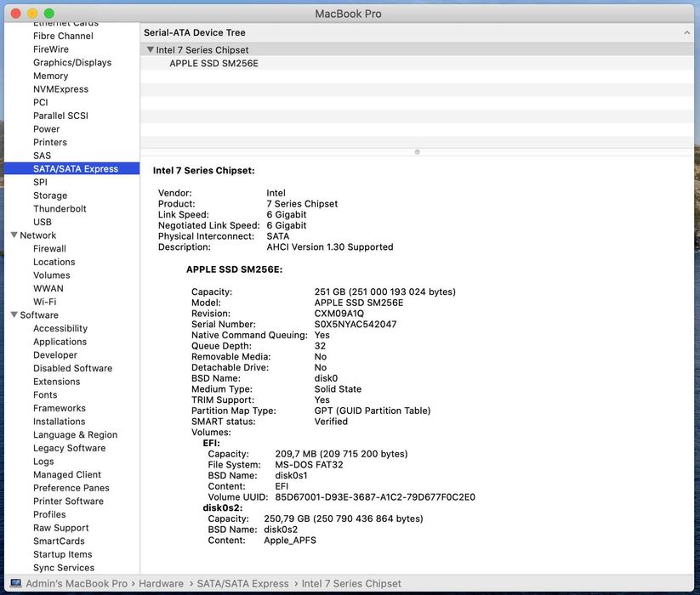Select Storage in sidebar
The width and height of the screenshot is (700, 595).
pyautogui.click(x=50, y=195)
